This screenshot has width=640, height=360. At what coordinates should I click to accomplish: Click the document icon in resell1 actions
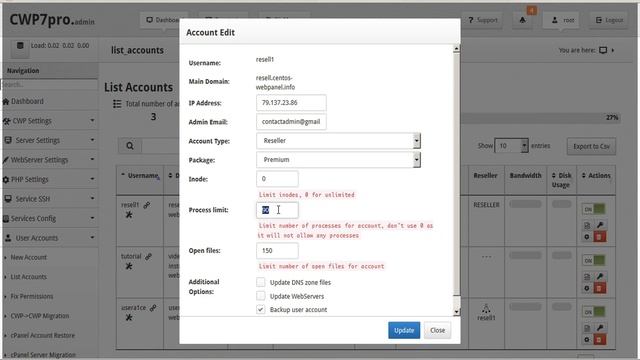coord(587,225)
